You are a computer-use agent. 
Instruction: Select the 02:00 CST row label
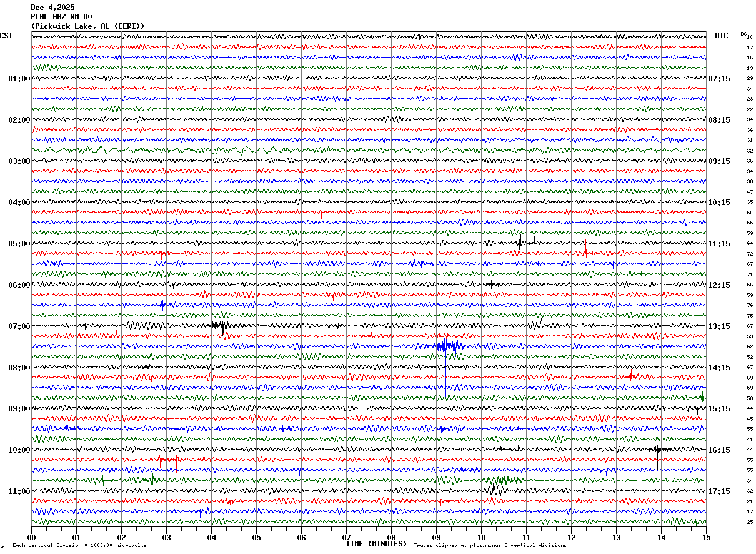19,120
